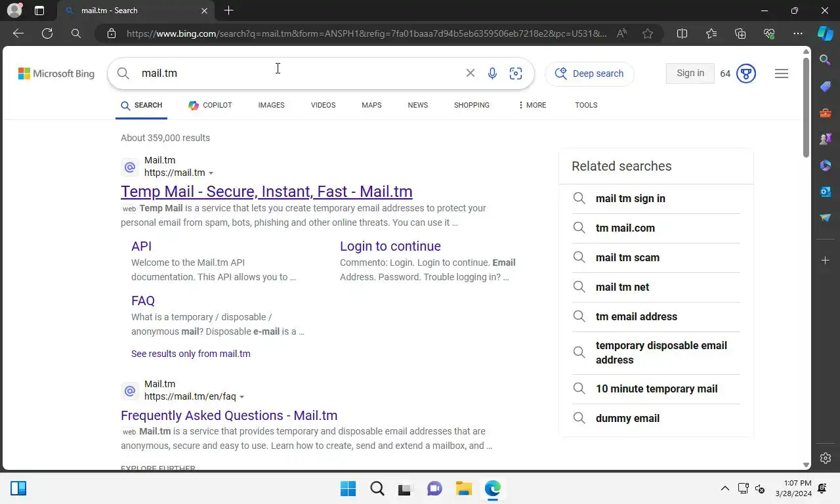Open the Browser essentials heart icon
The height and width of the screenshot is (504, 840).
(769, 33)
